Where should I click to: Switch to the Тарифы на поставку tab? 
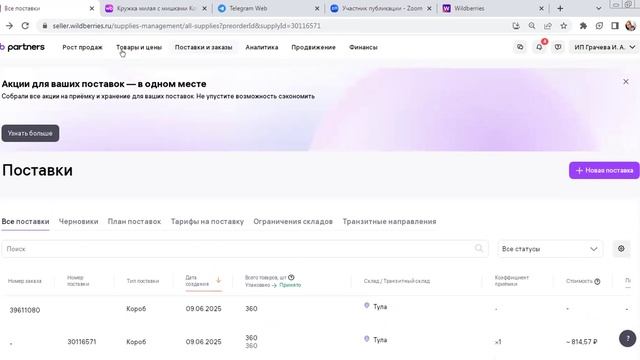coord(207,222)
